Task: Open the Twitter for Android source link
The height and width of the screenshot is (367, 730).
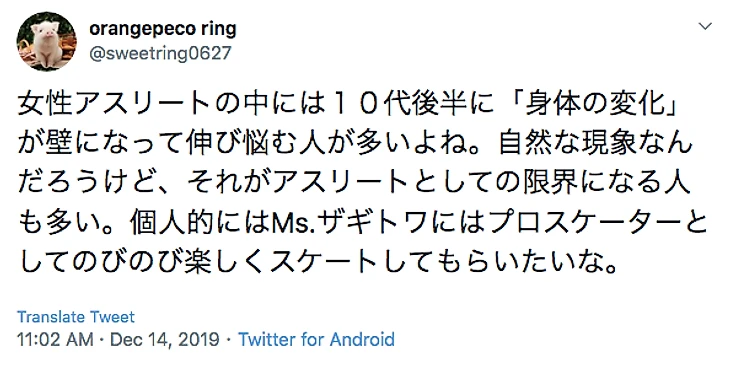Action: click(x=317, y=340)
